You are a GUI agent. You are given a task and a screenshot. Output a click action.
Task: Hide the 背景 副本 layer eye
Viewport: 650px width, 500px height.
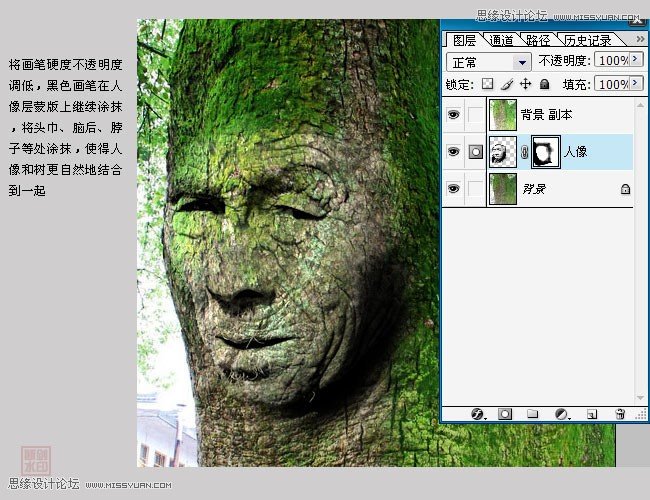pyautogui.click(x=453, y=115)
